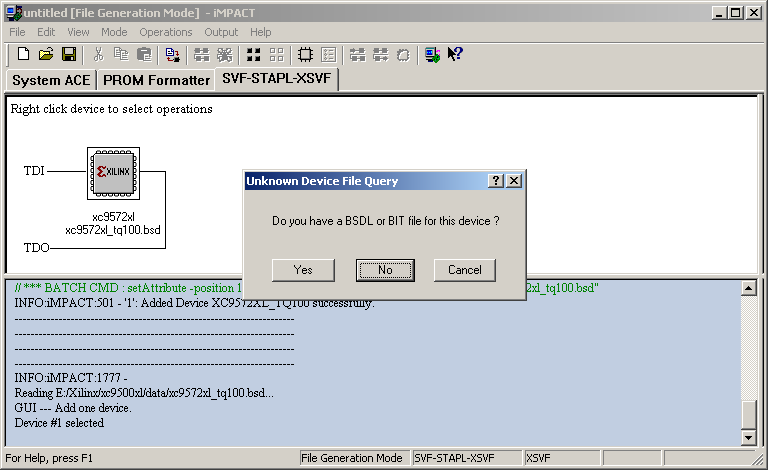
Task: Click the log panel scroll down arrow
Action: tap(748, 437)
